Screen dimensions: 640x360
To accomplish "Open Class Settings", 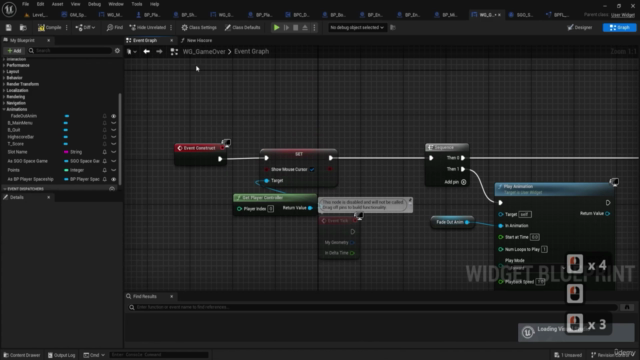I will pos(199,27).
